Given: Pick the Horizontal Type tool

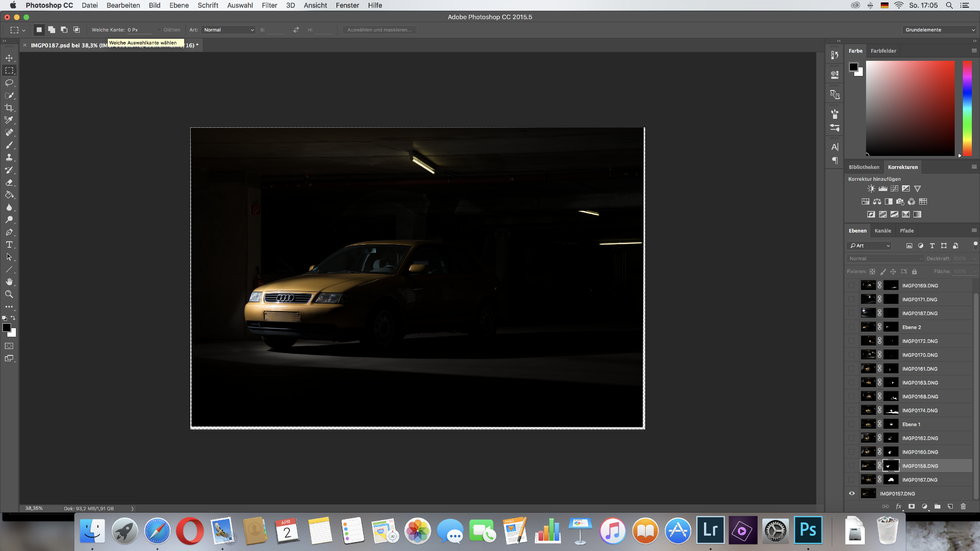Looking at the screenshot, I should click(x=9, y=245).
